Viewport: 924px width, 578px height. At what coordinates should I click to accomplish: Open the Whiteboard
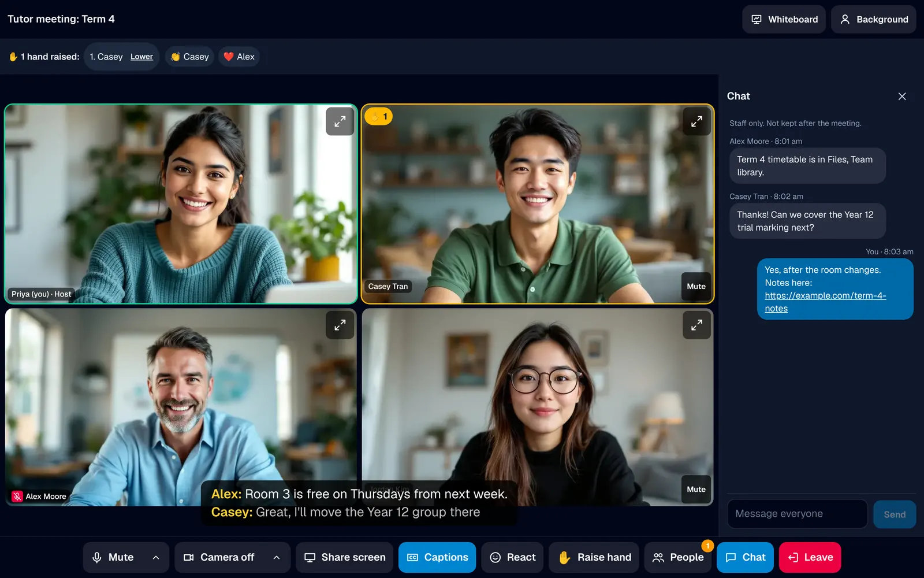click(x=784, y=19)
